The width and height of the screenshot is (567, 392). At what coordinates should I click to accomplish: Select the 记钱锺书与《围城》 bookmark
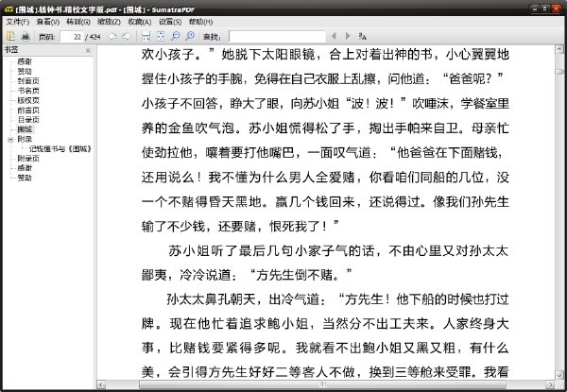(x=60, y=149)
